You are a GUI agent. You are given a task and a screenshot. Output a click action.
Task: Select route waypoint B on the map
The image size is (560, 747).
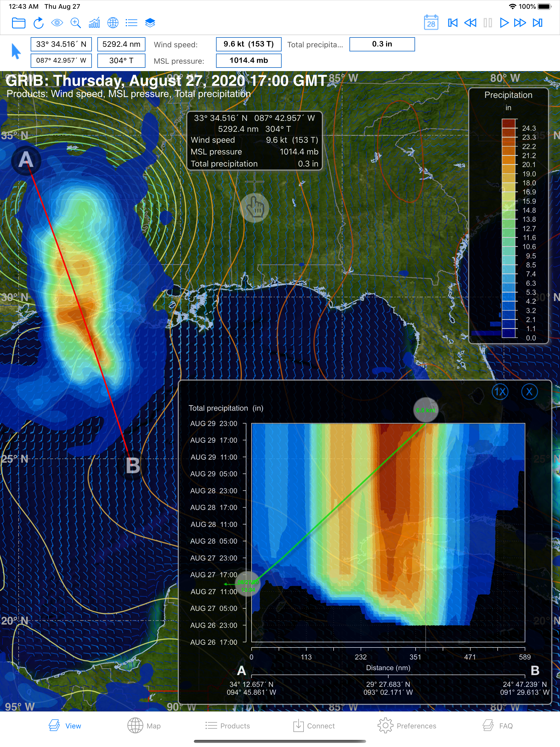[x=133, y=466]
